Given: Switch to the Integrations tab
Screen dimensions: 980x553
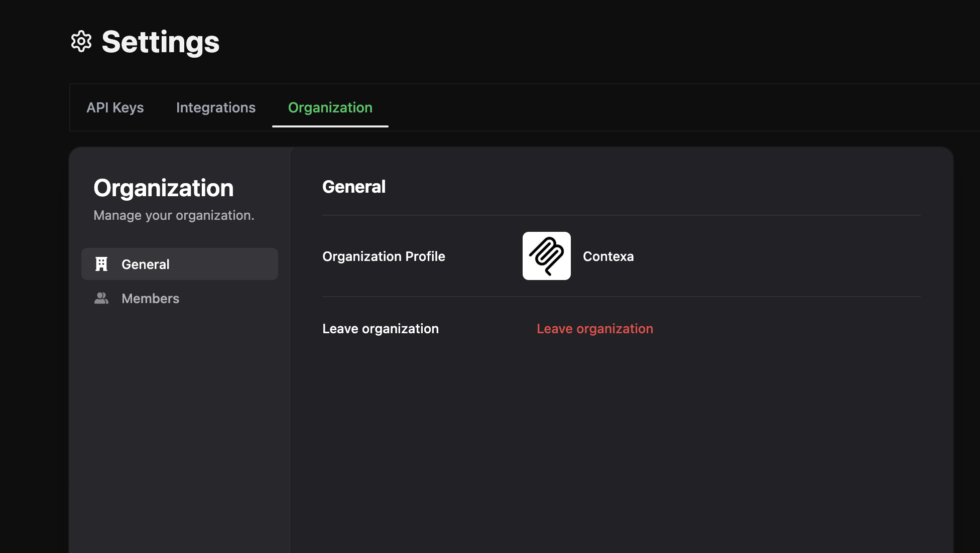Looking at the screenshot, I should point(216,107).
